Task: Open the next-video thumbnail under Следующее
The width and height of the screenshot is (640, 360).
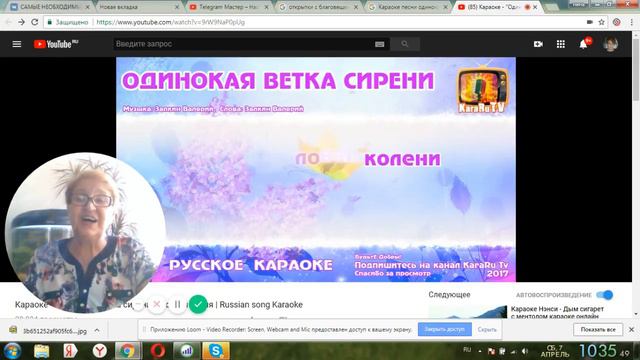Action: click(468, 312)
